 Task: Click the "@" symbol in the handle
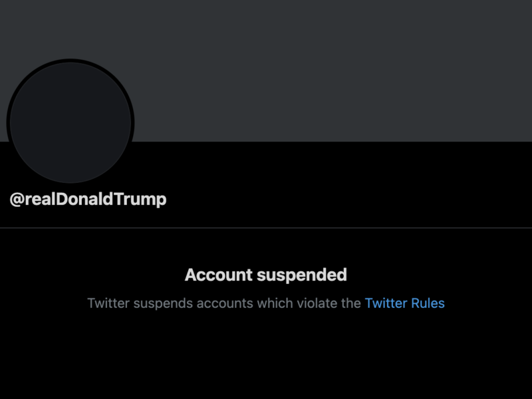click(17, 199)
